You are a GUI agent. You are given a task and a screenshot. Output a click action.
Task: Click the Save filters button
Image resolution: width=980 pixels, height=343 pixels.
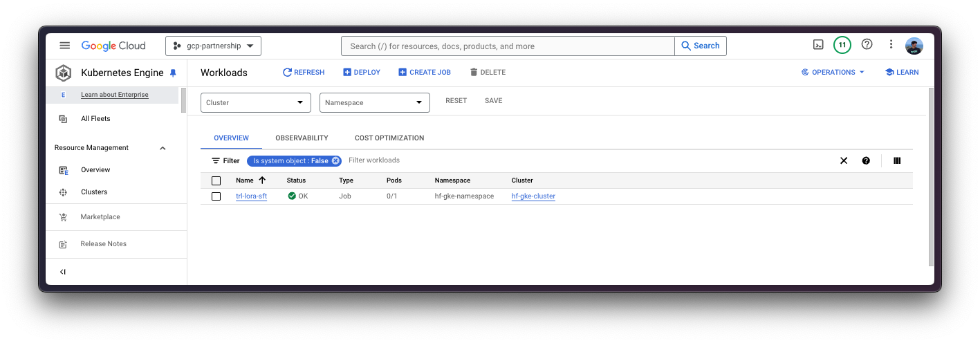click(493, 101)
